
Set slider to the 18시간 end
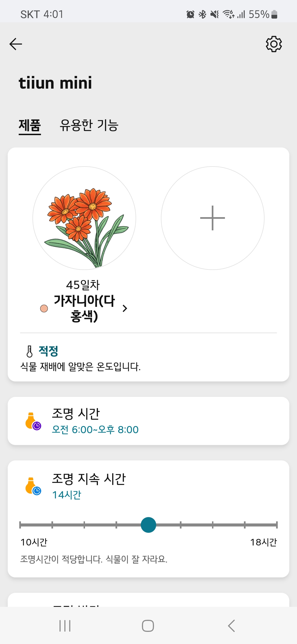pyautogui.click(x=277, y=525)
